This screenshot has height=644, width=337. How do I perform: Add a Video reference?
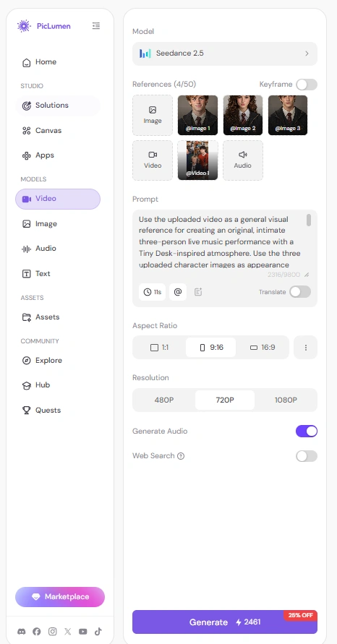[153, 160]
